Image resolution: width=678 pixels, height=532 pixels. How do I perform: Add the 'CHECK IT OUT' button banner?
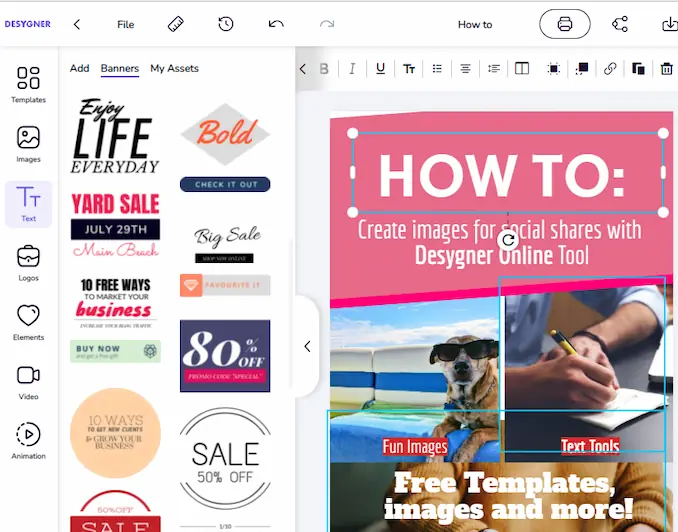[x=225, y=184]
